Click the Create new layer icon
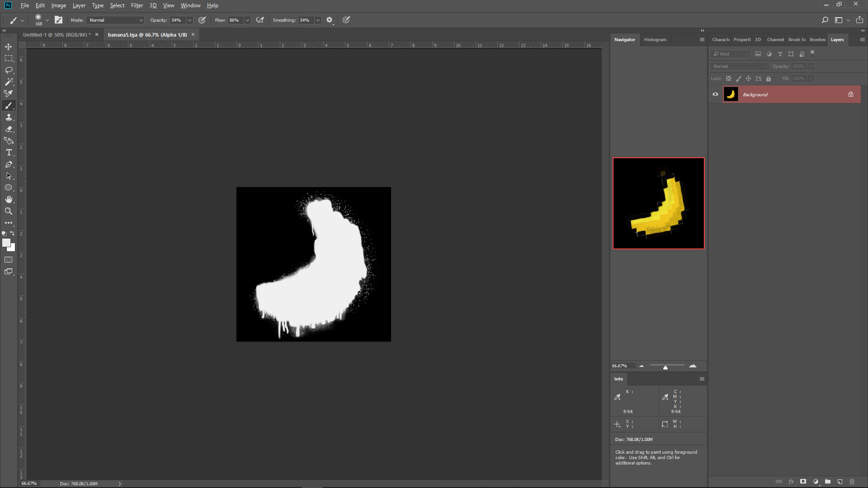Image resolution: width=868 pixels, height=488 pixels. tap(840, 482)
